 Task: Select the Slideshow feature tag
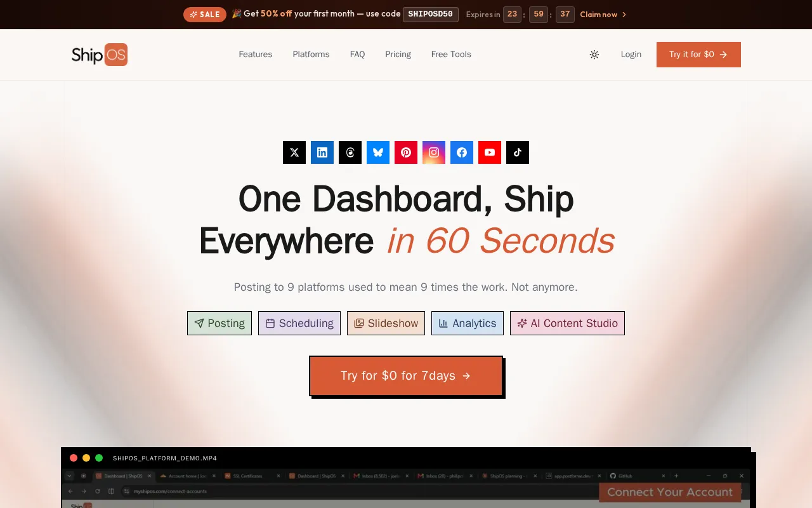(x=386, y=323)
